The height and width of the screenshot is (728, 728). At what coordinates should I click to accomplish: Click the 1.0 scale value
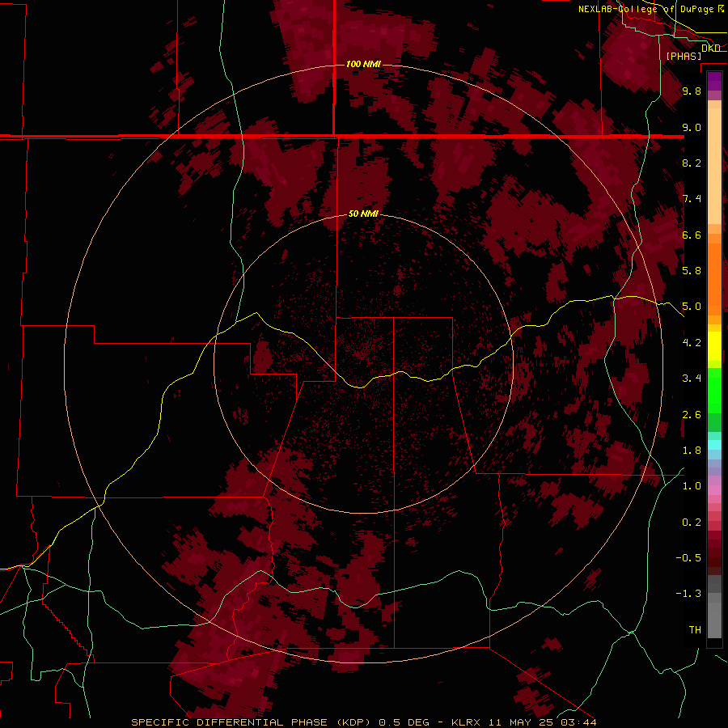(692, 485)
